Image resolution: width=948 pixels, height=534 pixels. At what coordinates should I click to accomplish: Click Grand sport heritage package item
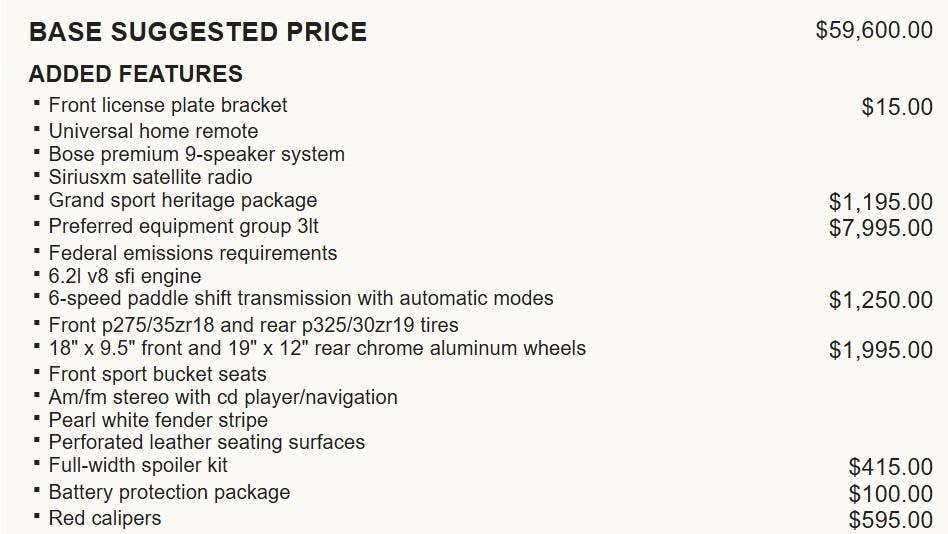(182, 200)
